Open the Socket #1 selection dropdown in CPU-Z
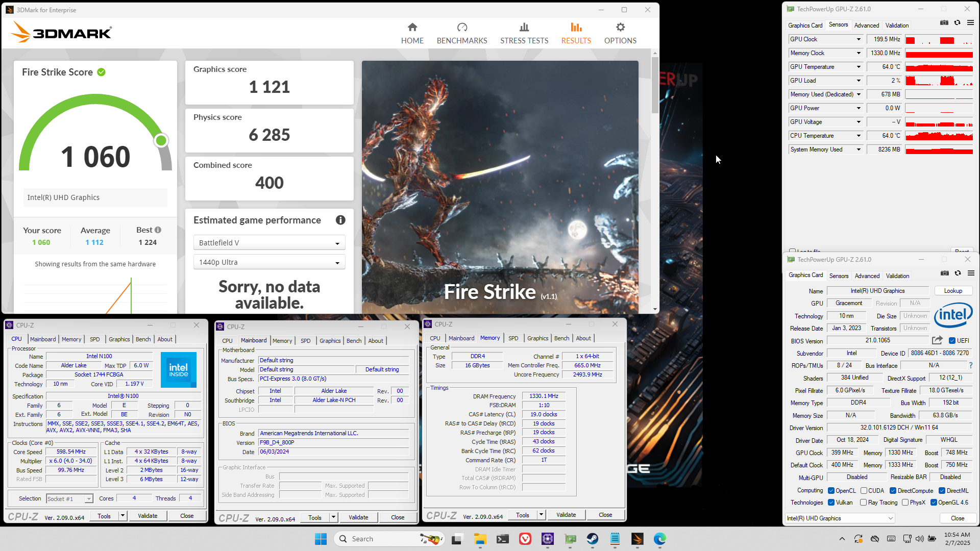 [x=69, y=499]
